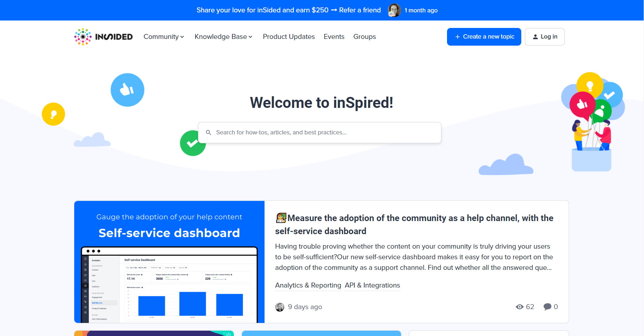Click the magnifying glass search icon

[208, 132]
